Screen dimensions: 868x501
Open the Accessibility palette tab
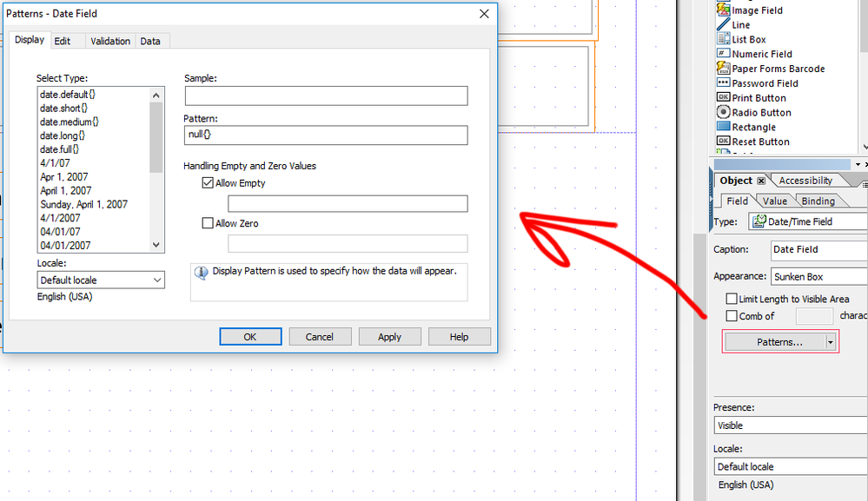pos(805,181)
